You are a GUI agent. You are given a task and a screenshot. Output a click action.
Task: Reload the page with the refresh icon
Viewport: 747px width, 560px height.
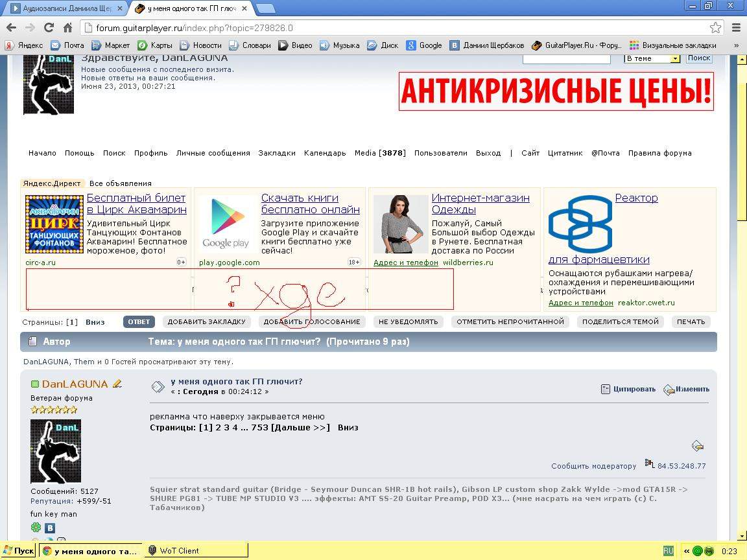coord(49,28)
